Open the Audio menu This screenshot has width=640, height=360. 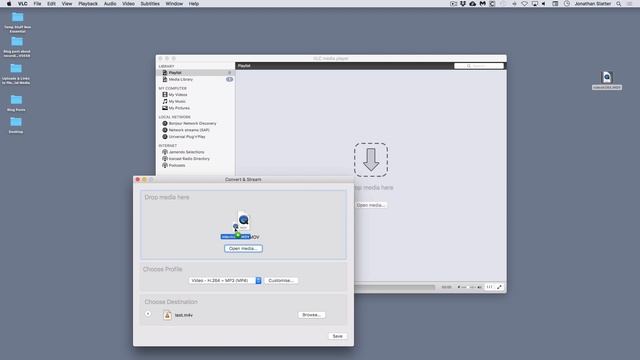click(x=110, y=4)
